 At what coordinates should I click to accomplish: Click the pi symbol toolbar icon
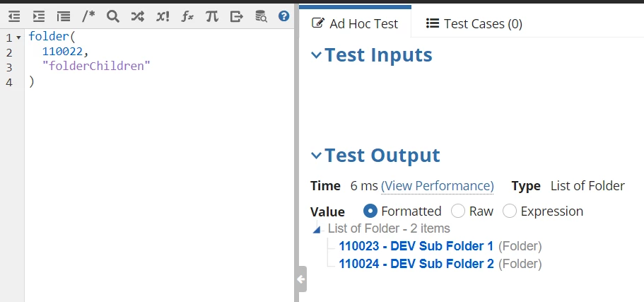212,16
